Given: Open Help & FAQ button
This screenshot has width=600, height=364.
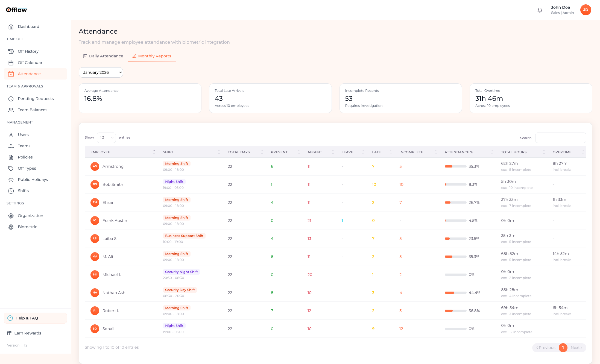Looking at the screenshot, I should click(x=35, y=318).
